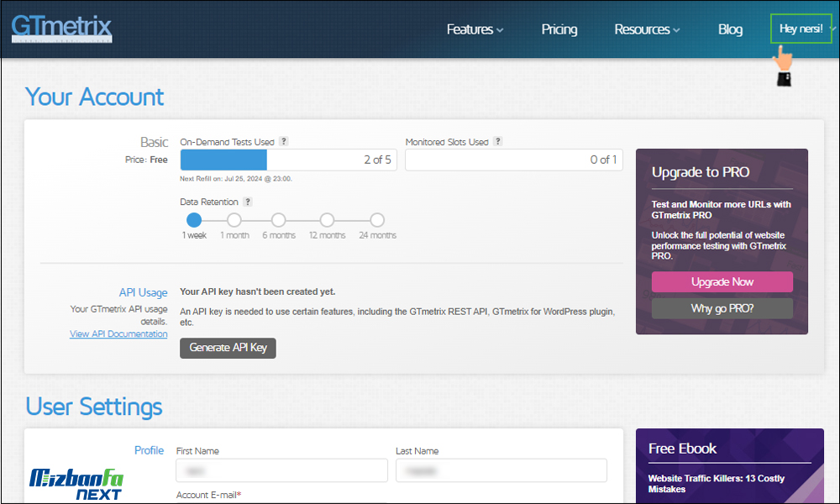Click the Account E-mail label
Screen dimensions: 840x504
[x=208, y=495]
